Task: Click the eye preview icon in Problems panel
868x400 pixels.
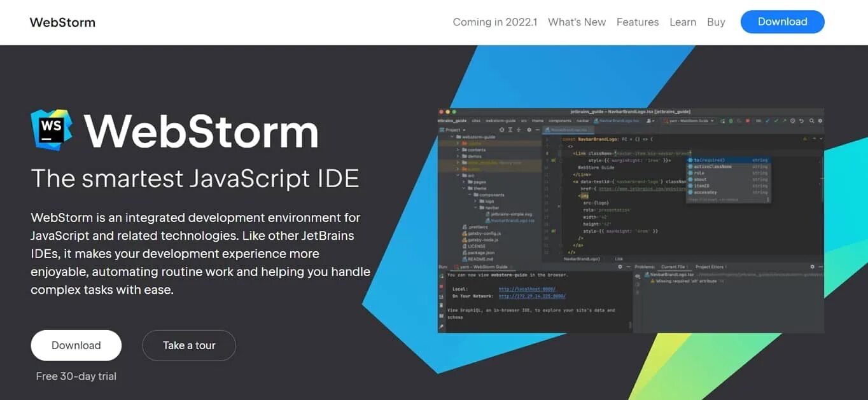Action: coord(638,276)
